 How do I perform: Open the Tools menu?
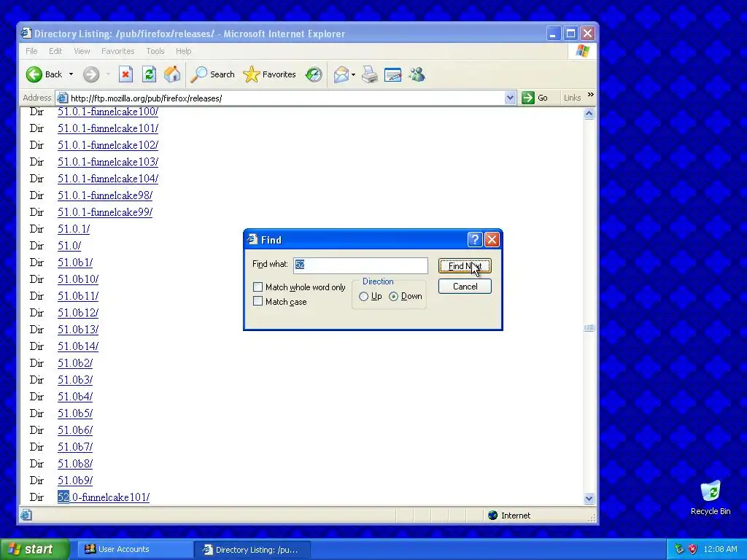155,51
